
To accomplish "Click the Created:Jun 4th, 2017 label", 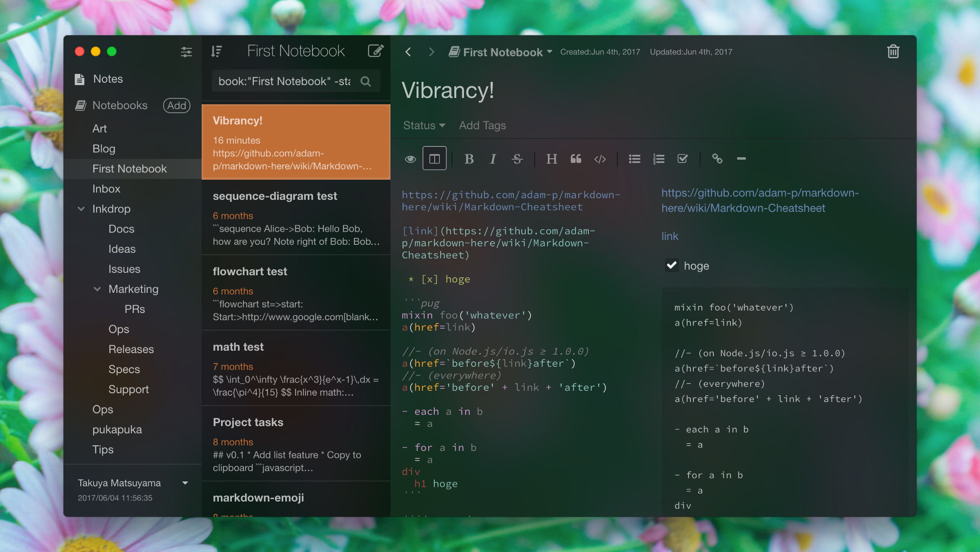I will (600, 52).
